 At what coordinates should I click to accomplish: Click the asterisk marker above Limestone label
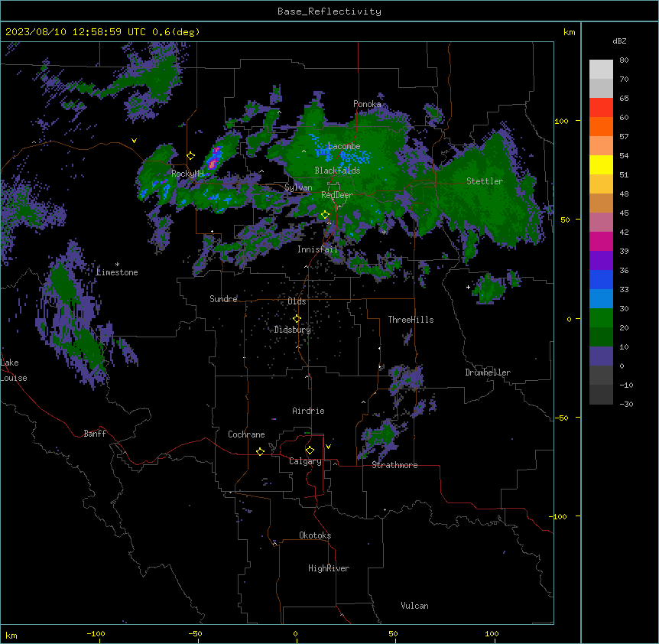117,265
